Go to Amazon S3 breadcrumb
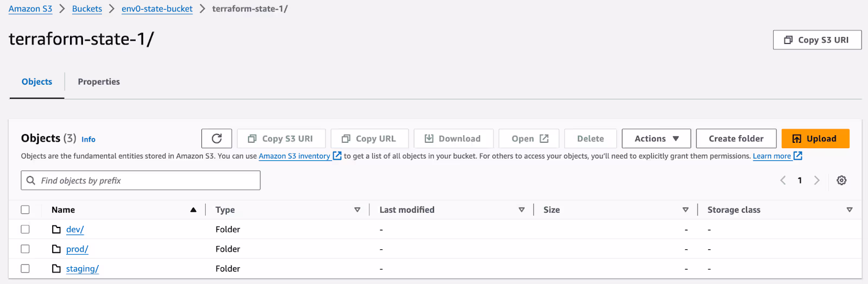Screen dimensions: 868x284 tap(30, 9)
